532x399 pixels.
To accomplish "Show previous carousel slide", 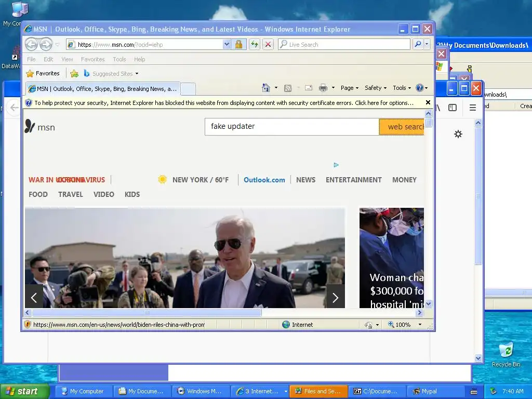I will coord(34,298).
